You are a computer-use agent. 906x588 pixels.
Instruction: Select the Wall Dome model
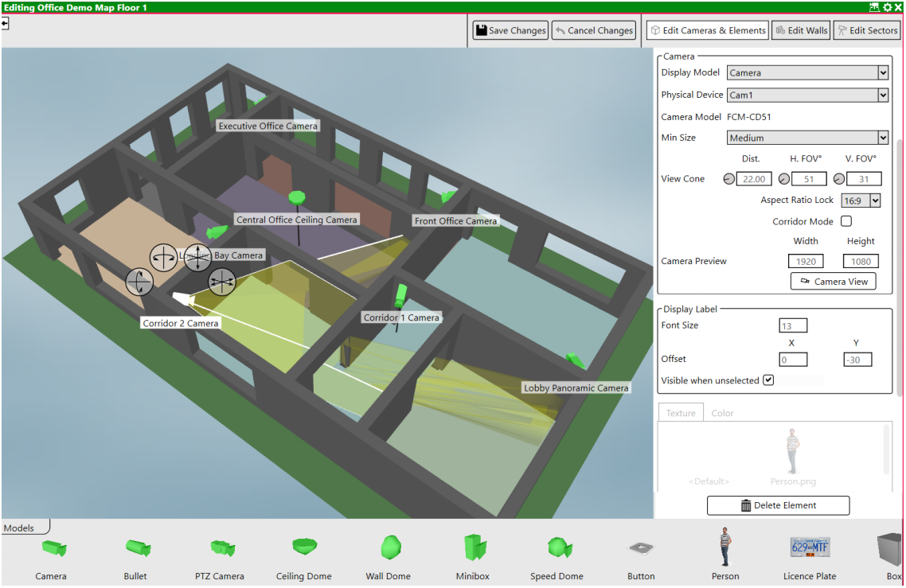point(391,547)
